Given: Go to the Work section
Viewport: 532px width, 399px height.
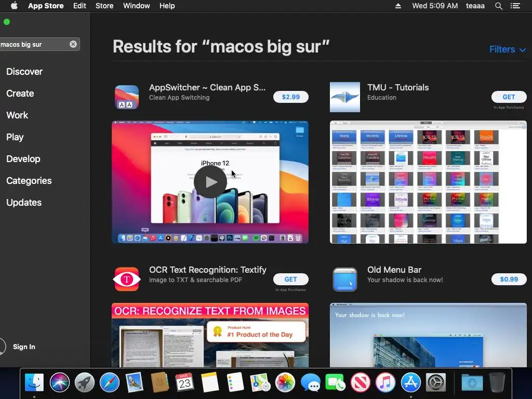Looking at the screenshot, I should click(x=17, y=115).
